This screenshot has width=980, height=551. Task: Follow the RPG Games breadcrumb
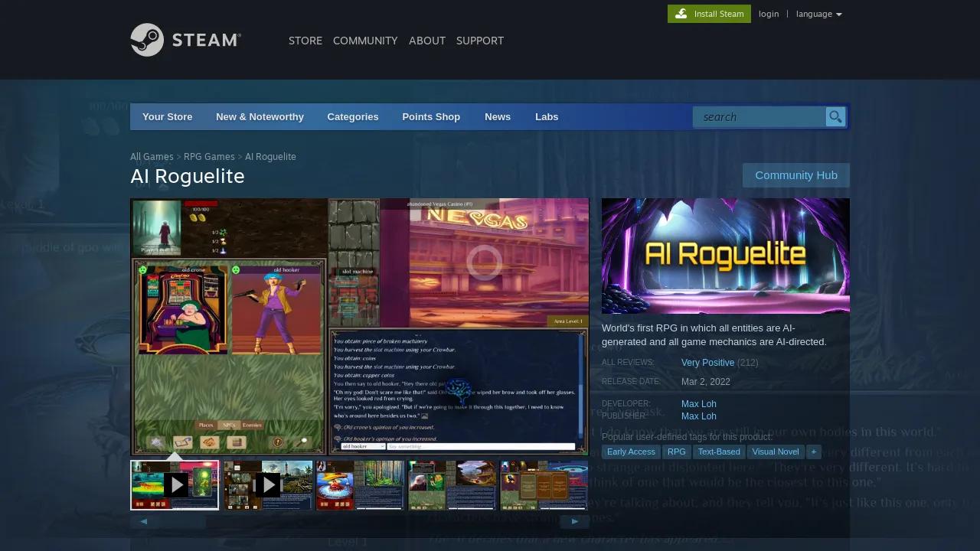point(209,157)
